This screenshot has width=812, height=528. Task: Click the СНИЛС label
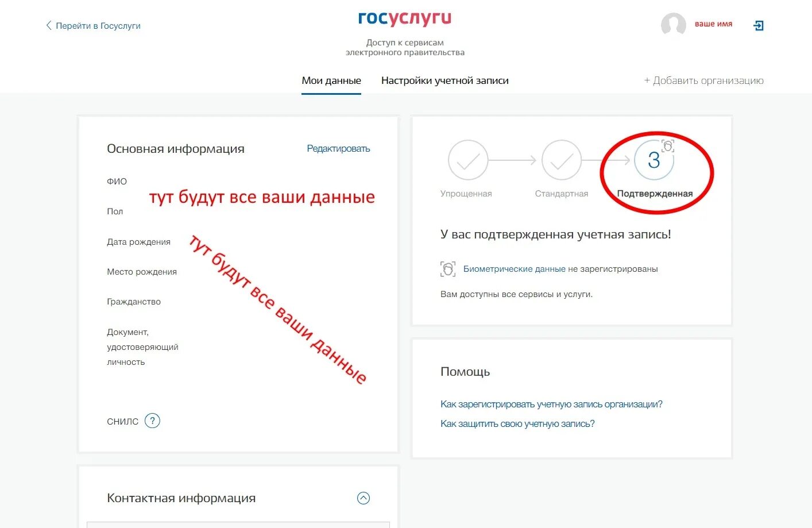[x=122, y=421]
